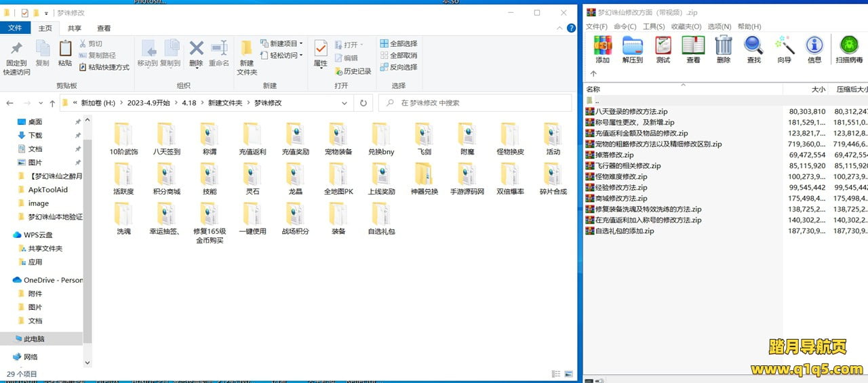868x383 pixels.
Task: Click the 查找 (Find) magnifier icon
Action: 753,45
